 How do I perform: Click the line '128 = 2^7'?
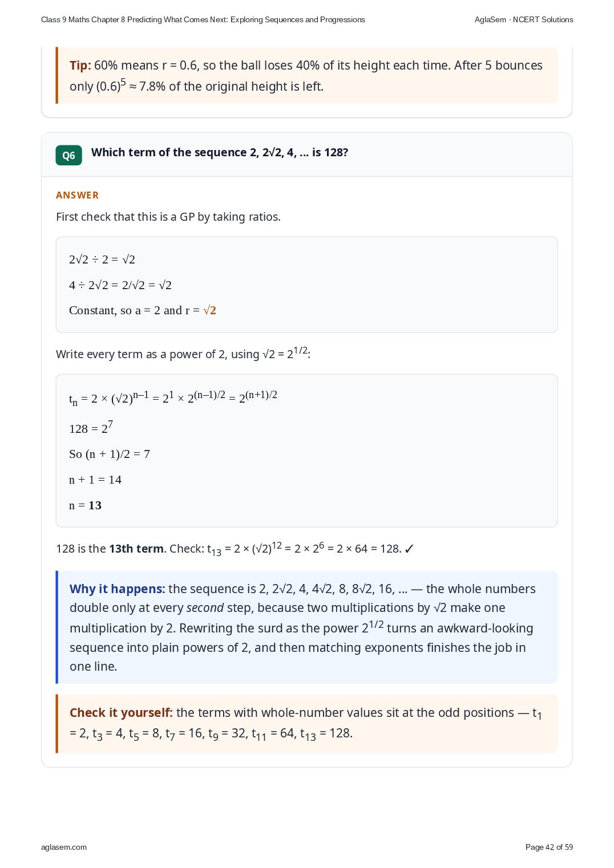click(91, 428)
